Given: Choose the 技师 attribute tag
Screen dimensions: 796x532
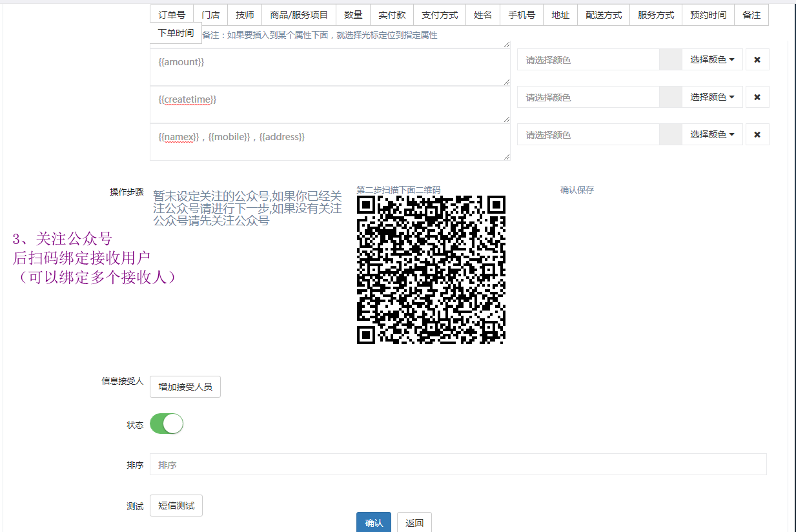Looking at the screenshot, I should [245, 15].
